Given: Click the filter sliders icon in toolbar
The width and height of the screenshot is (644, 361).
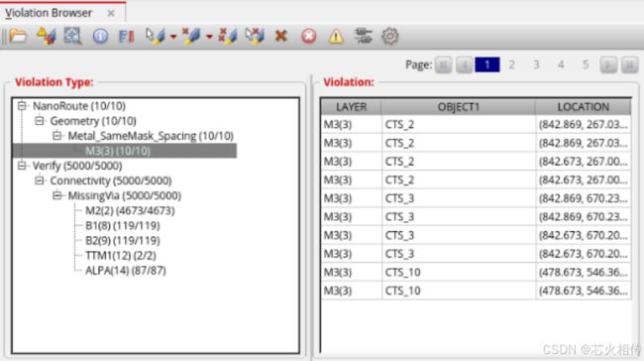Looking at the screenshot, I should pyautogui.click(x=363, y=36).
